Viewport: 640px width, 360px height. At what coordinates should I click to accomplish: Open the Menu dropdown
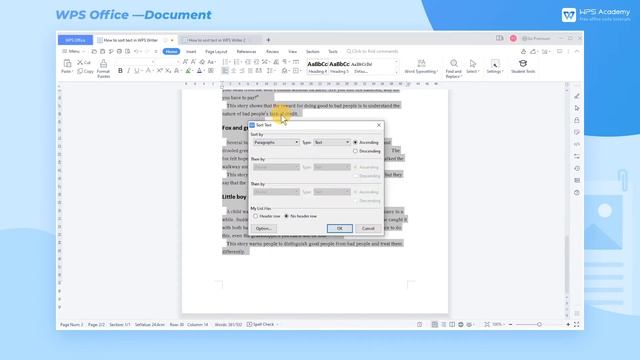click(73, 51)
